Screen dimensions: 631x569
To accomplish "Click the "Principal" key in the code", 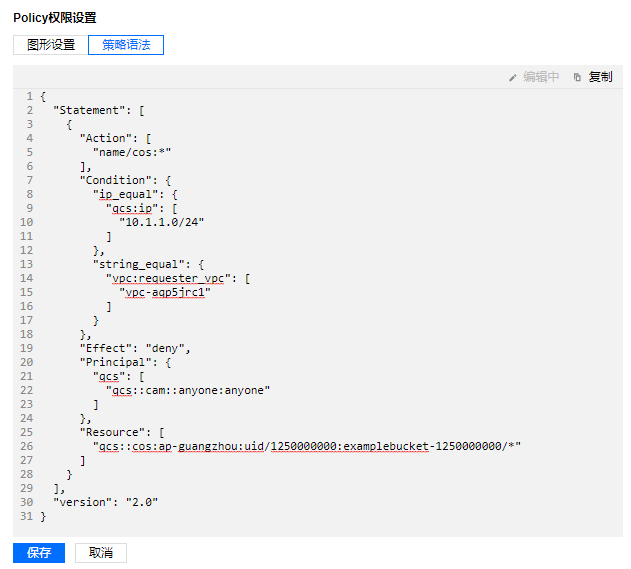I will point(115,362).
